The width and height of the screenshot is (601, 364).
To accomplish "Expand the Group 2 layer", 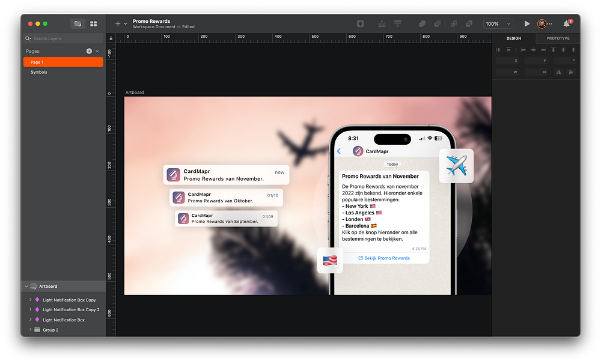I will 30,330.
